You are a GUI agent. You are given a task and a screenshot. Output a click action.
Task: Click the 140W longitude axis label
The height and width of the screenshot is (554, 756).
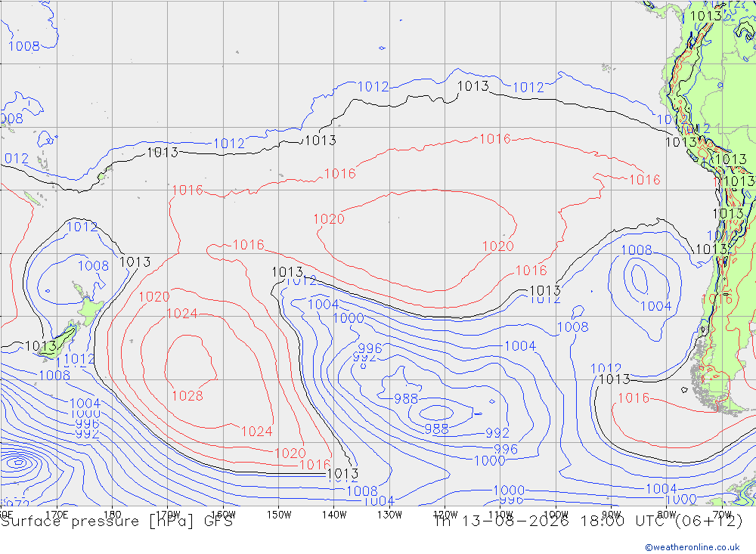[x=334, y=515]
